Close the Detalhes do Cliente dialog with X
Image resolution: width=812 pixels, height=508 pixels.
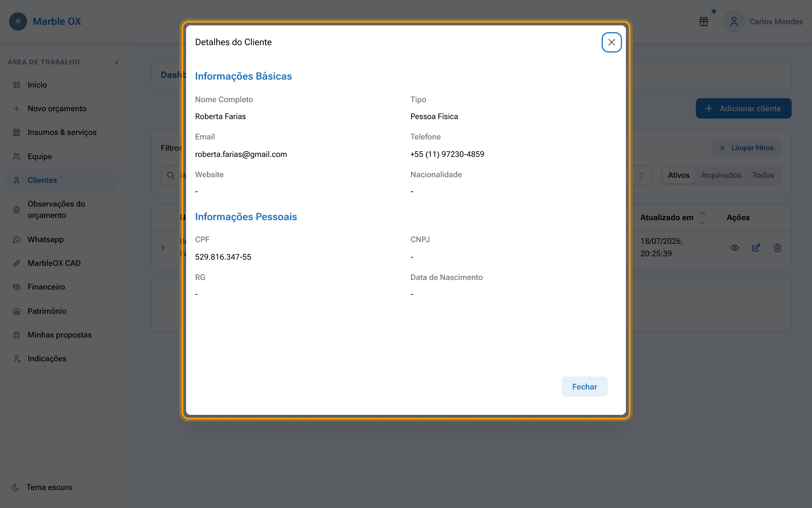pos(611,42)
